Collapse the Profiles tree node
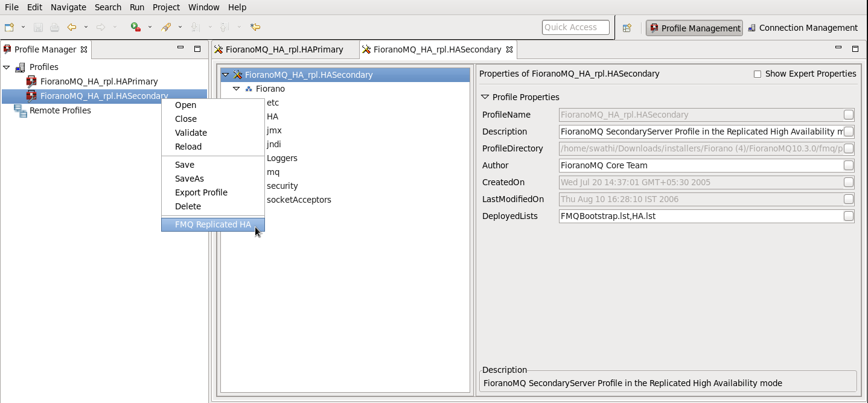Screen dimensions: 868x403 [x=7, y=67]
